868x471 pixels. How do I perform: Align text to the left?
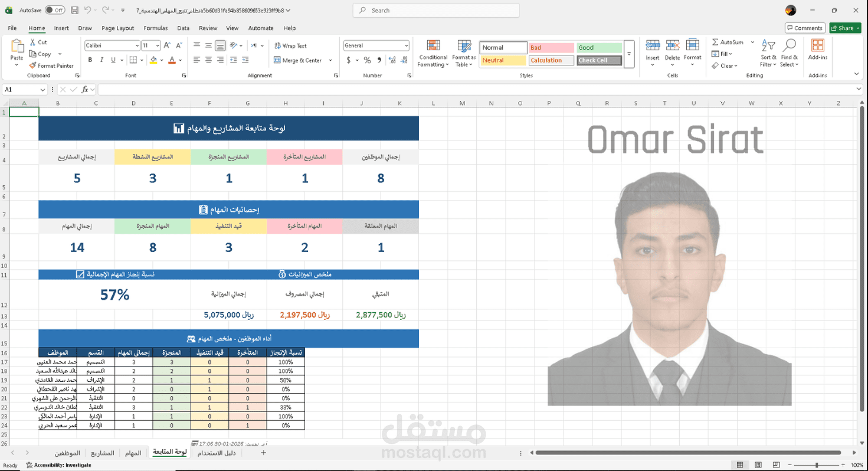[197, 60]
